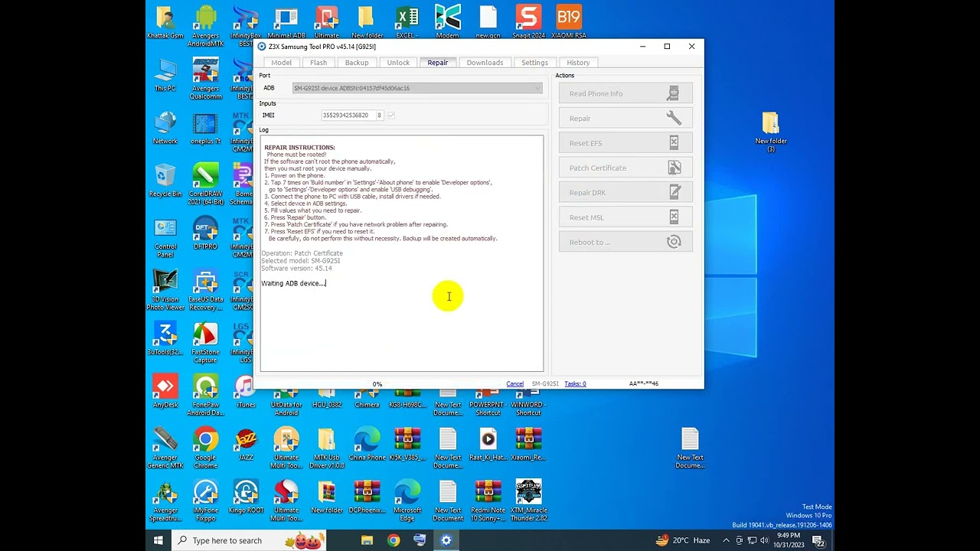Viewport: 980px width, 551px height.
Task: Open Chrome from the taskbar
Action: pos(394,540)
